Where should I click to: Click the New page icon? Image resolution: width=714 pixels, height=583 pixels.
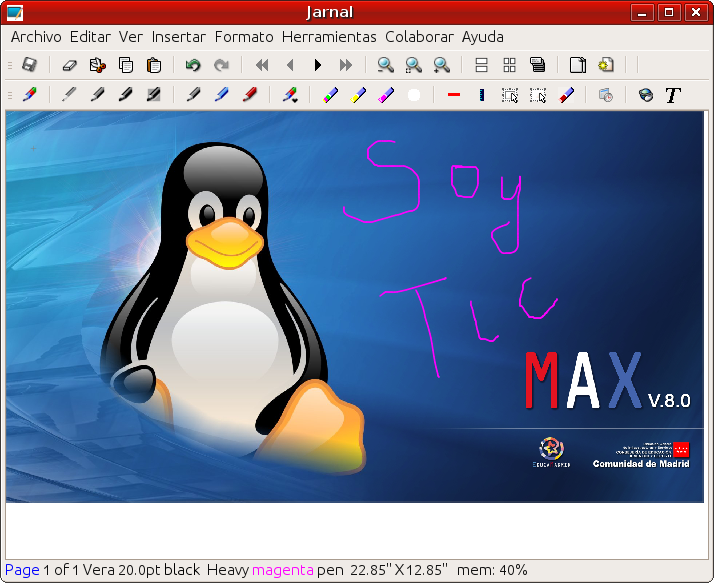577,65
